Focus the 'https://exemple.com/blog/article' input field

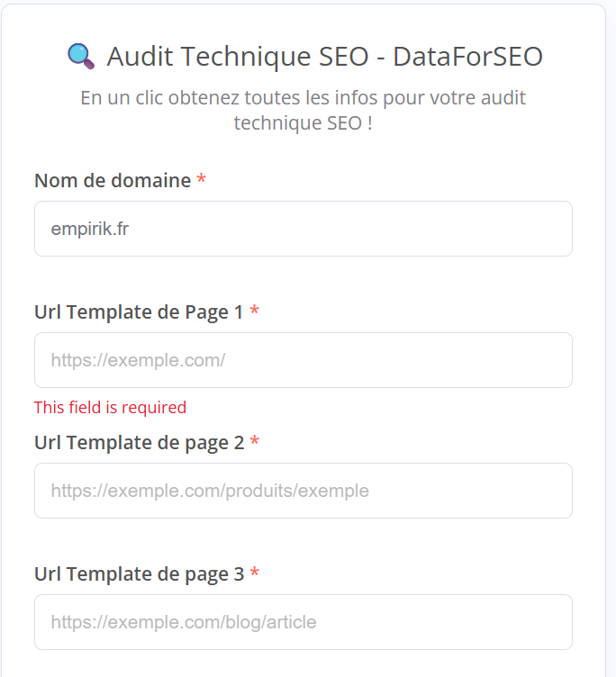pyautogui.click(x=303, y=622)
